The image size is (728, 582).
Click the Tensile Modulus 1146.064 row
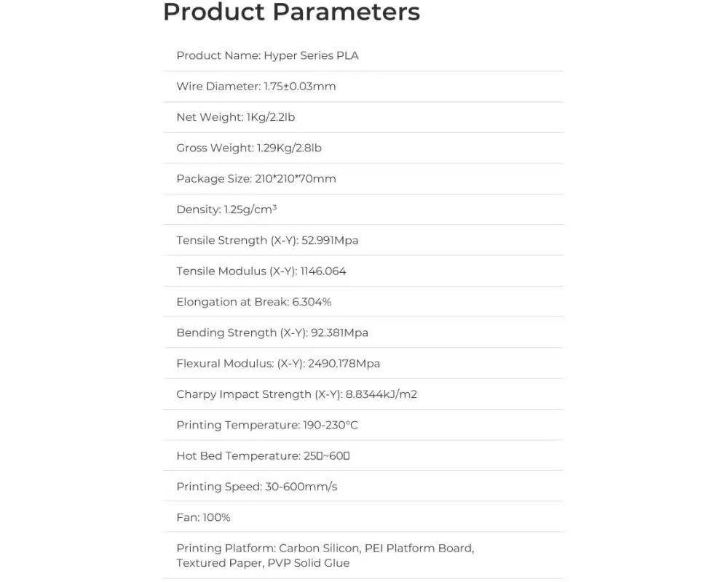point(261,271)
